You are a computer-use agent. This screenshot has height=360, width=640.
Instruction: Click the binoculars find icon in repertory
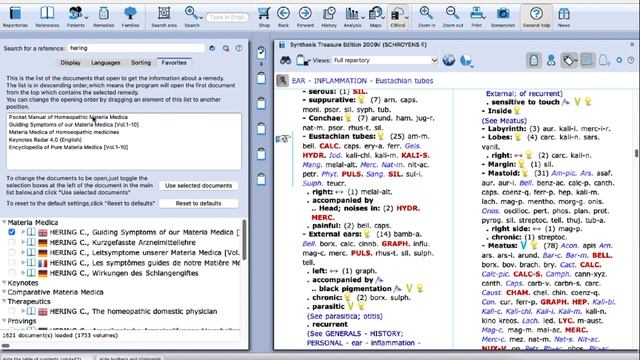285,60
